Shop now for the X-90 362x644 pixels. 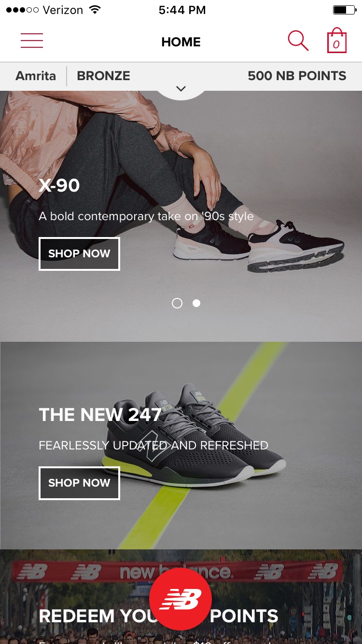tap(79, 253)
